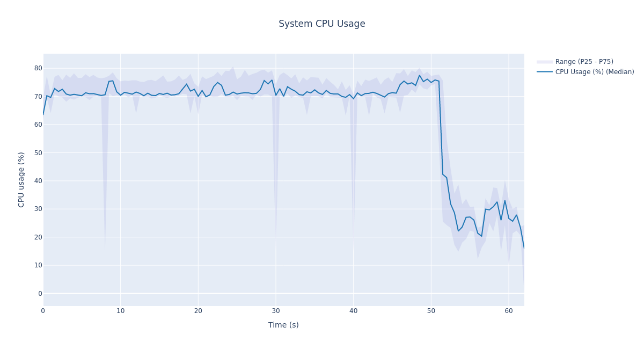Click the Range legend shaded color swatch
Screen dimensions: 644x349
(x=544, y=62)
